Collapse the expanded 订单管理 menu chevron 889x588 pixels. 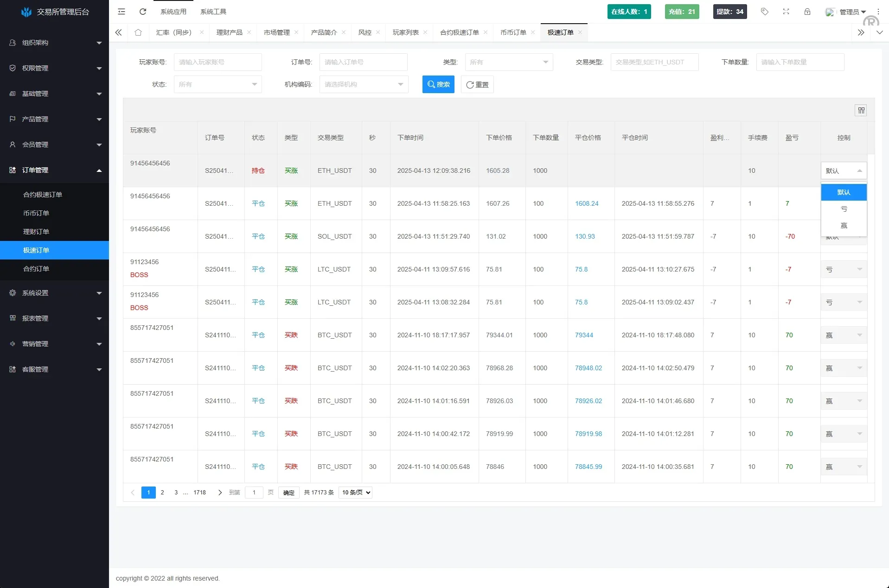pyautogui.click(x=99, y=170)
